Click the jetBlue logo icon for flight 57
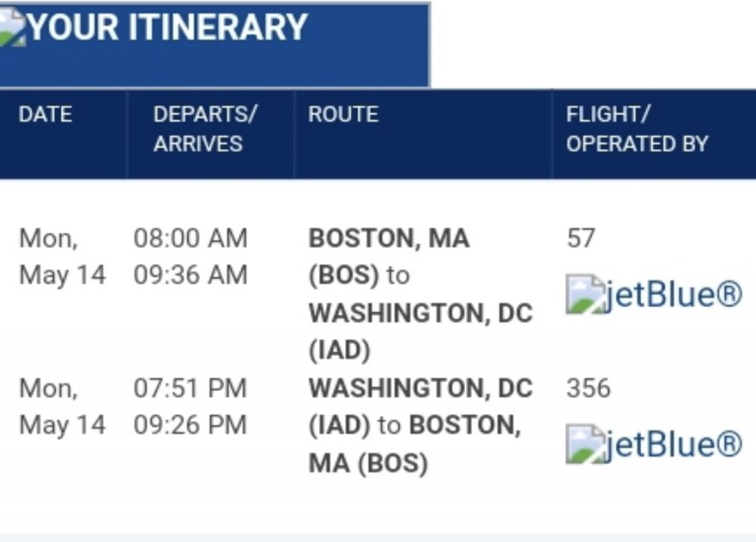The image size is (756, 542). point(586,294)
